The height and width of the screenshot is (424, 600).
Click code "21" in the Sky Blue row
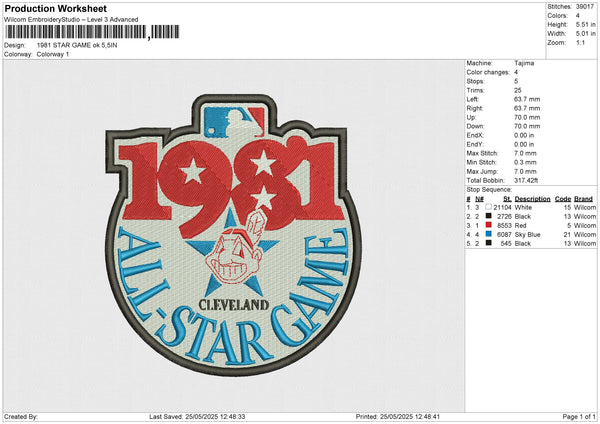click(567, 235)
